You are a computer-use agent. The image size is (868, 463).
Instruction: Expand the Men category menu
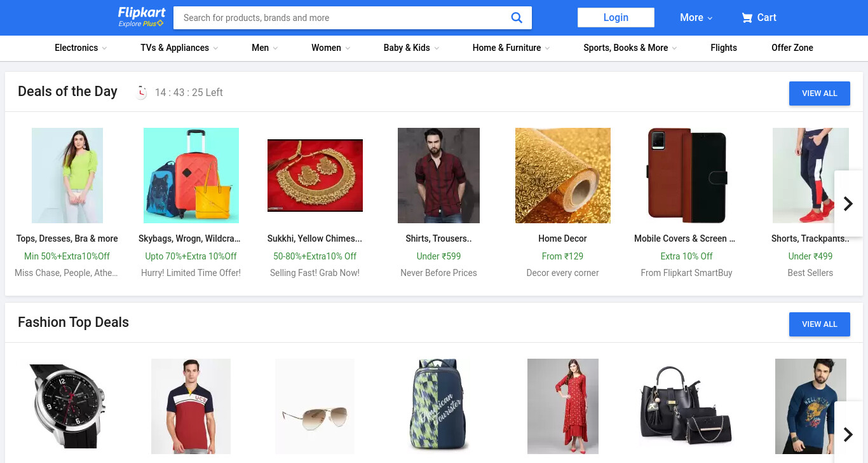(265, 48)
